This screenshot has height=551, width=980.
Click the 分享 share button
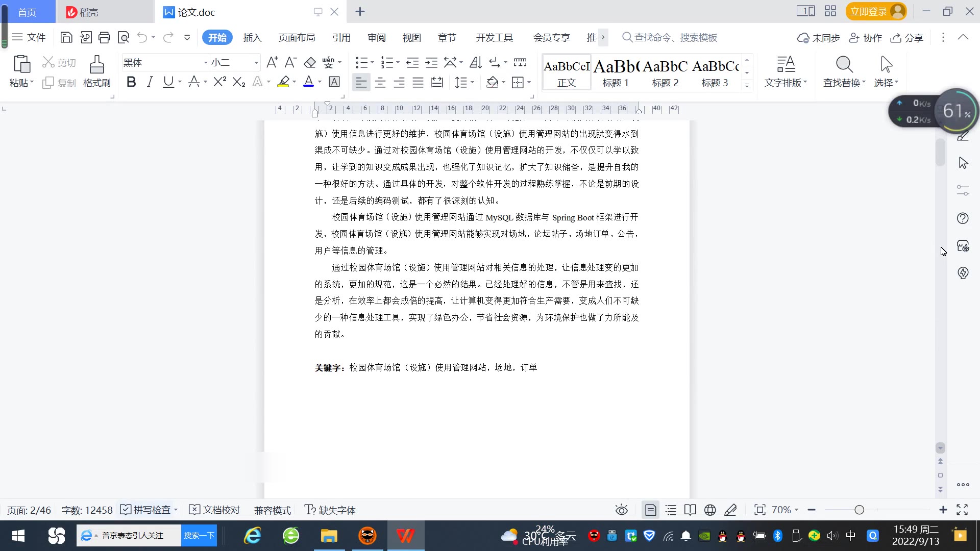pos(907,37)
